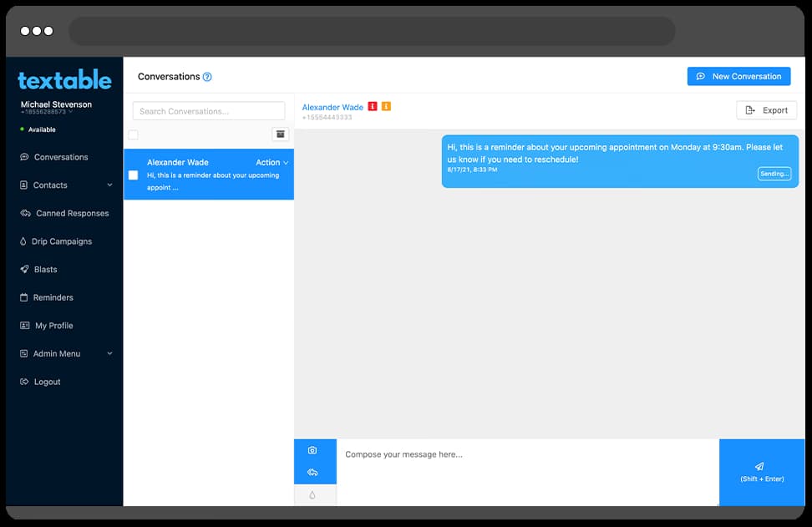Click the archive box icon
Viewport: 812px width, 527px height.
[x=281, y=134]
